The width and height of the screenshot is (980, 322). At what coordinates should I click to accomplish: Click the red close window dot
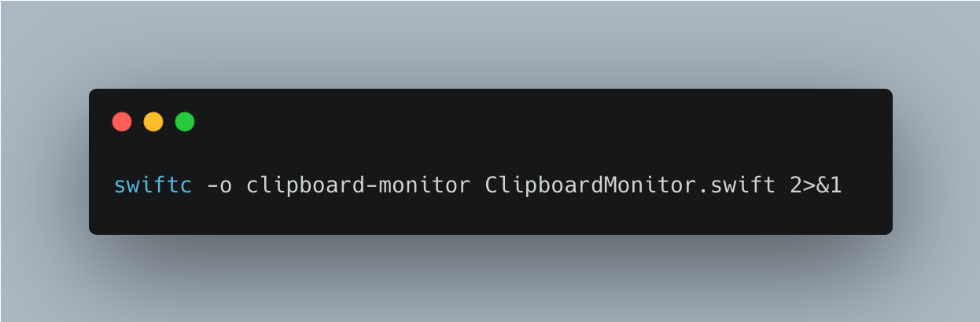pos(122,122)
